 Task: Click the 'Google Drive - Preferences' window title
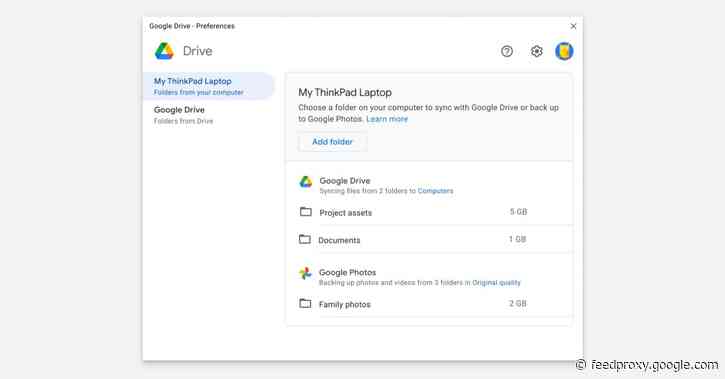coord(192,26)
